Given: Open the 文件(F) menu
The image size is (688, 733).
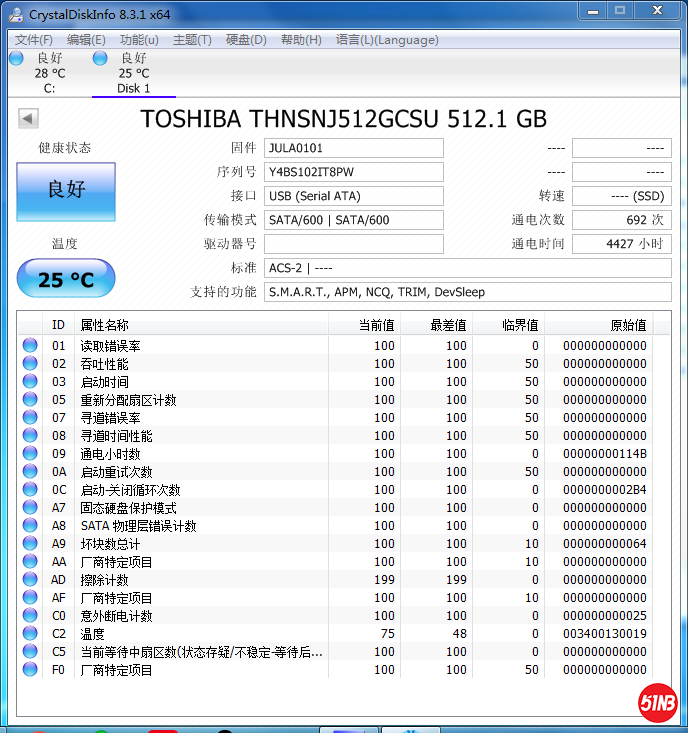Looking at the screenshot, I should click(x=34, y=40).
